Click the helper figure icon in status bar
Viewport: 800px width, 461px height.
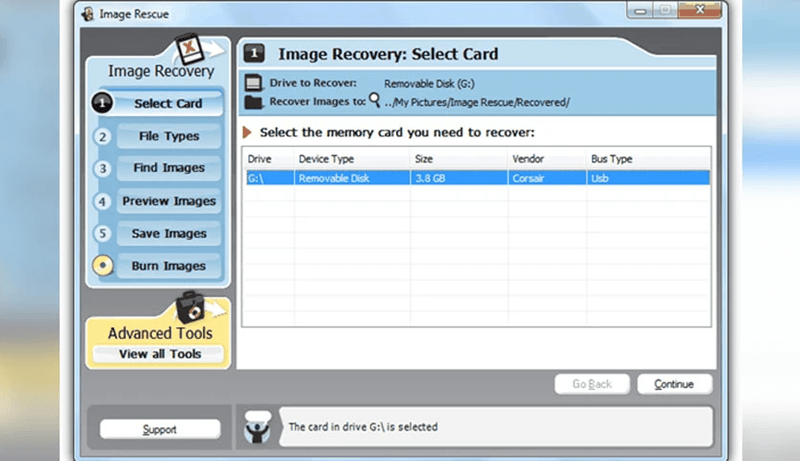(x=258, y=427)
